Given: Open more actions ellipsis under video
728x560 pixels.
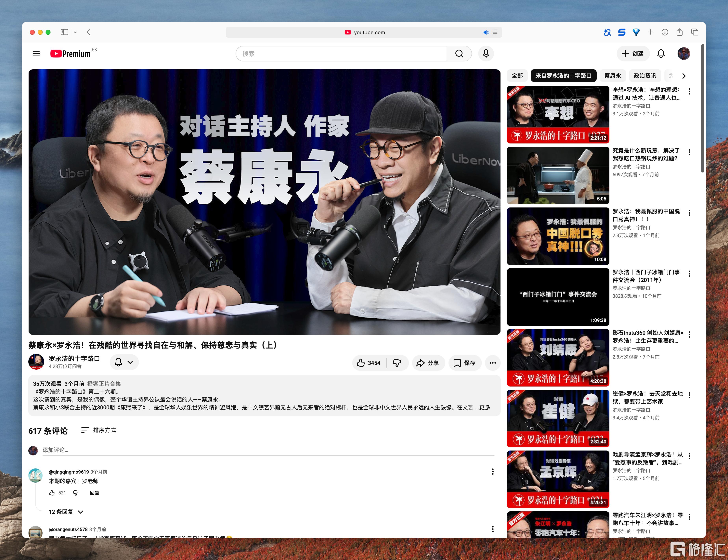Looking at the screenshot, I should pos(493,363).
